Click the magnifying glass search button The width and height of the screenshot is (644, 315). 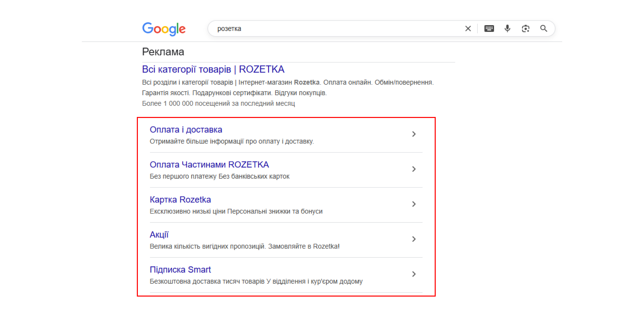(x=543, y=29)
